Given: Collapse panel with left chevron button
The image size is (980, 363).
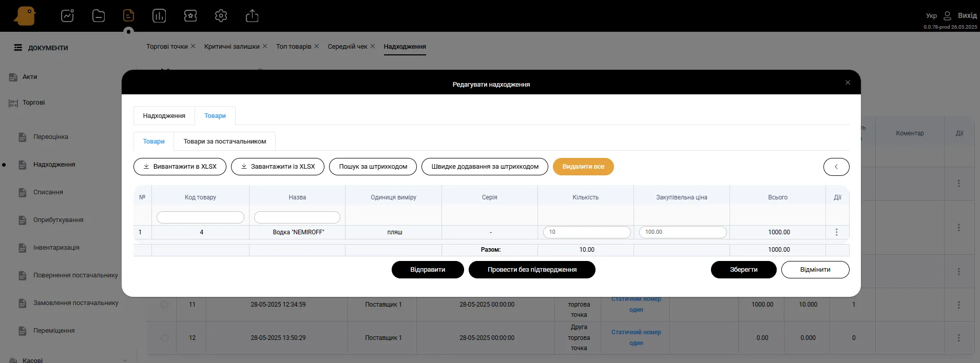Looking at the screenshot, I should pos(836,167).
